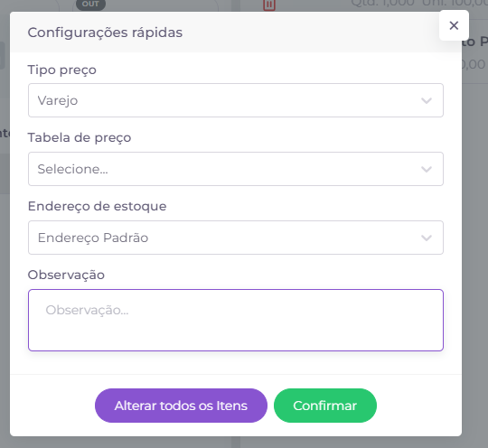The image size is (488, 448).
Task: Click the Endereço de estoque field label
Action: 97,206
